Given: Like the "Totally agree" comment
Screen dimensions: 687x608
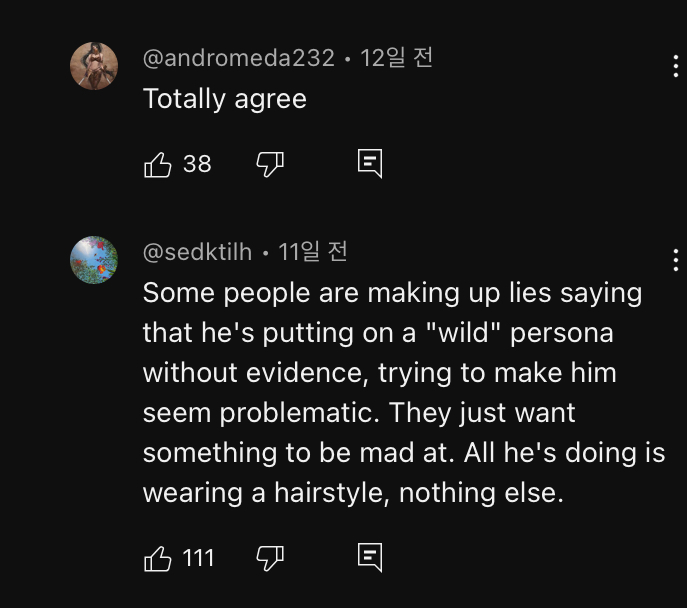Looking at the screenshot, I should pyautogui.click(x=158, y=164).
